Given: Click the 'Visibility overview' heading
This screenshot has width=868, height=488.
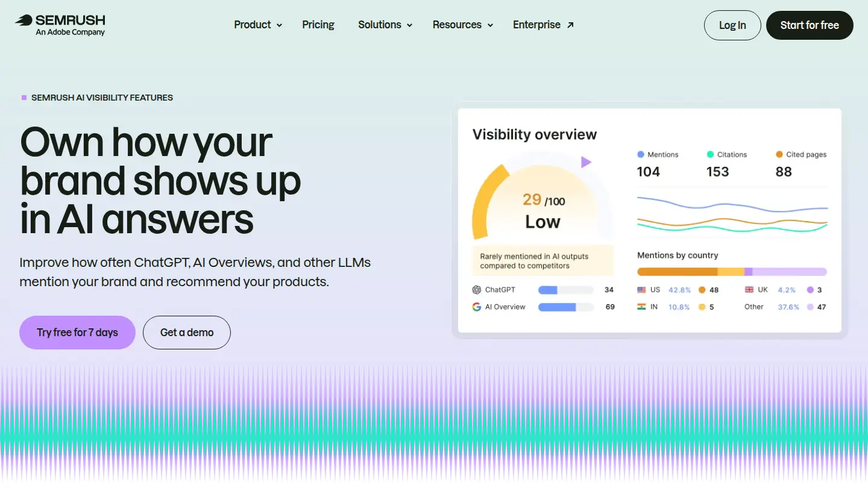Looking at the screenshot, I should coord(535,134).
